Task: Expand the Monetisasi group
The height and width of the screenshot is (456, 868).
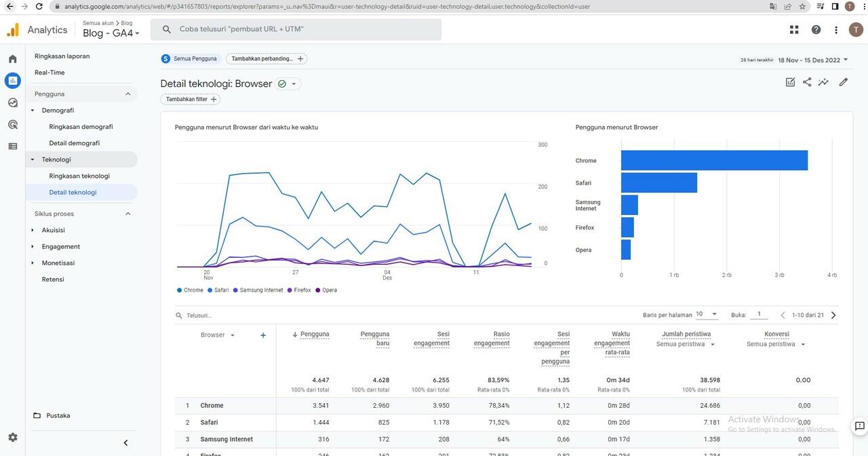Action: click(33, 263)
